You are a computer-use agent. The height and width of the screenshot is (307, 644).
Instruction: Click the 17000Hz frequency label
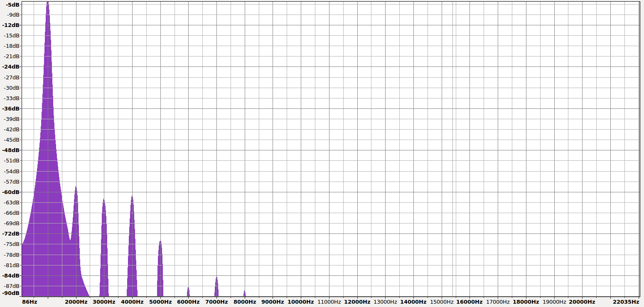498,302
